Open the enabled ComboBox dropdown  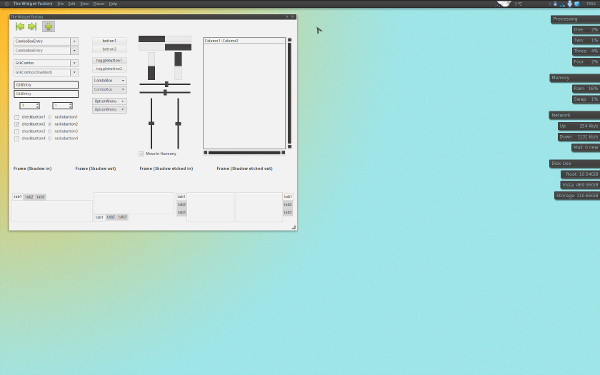109,80
